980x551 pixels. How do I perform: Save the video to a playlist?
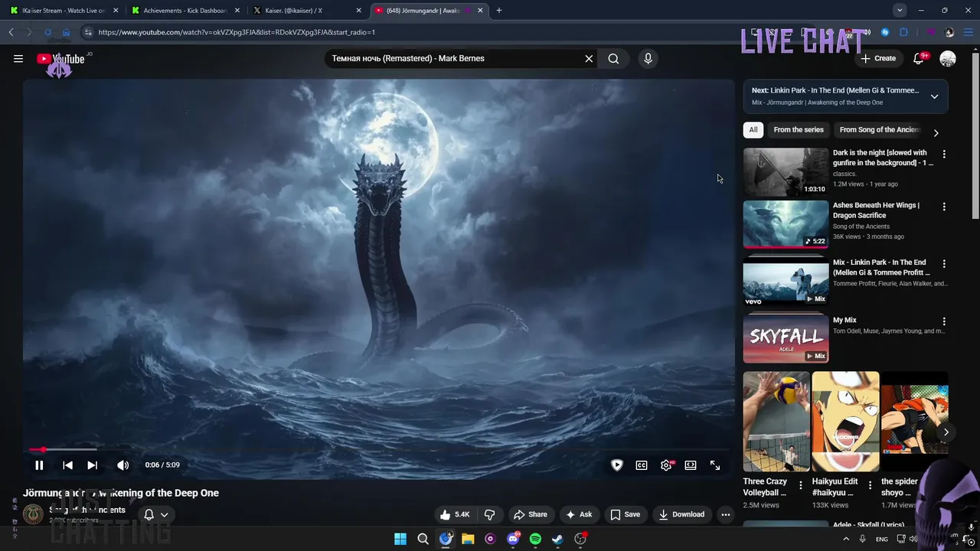pyautogui.click(x=625, y=514)
